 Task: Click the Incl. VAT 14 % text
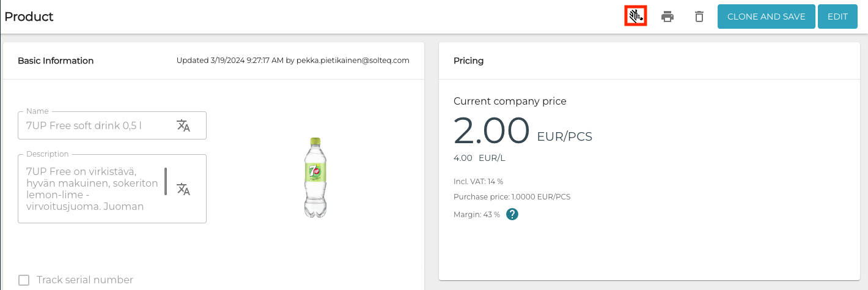pyautogui.click(x=478, y=181)
